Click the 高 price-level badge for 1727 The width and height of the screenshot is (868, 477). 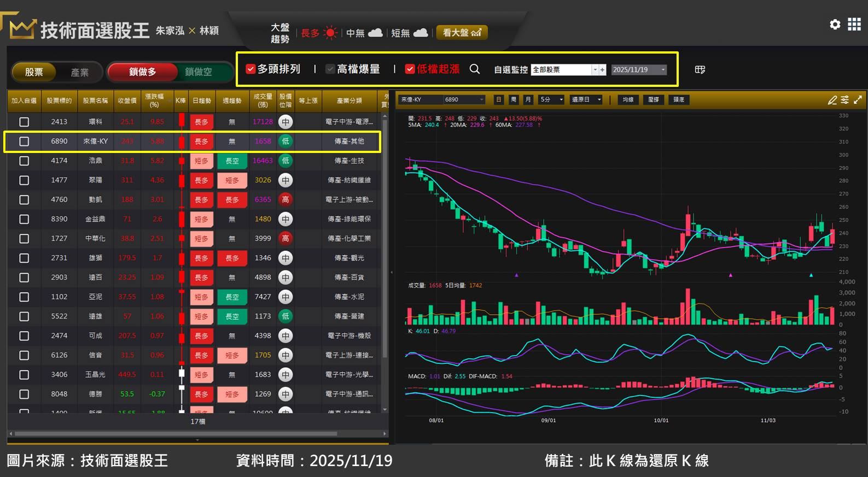coord(285,238)
